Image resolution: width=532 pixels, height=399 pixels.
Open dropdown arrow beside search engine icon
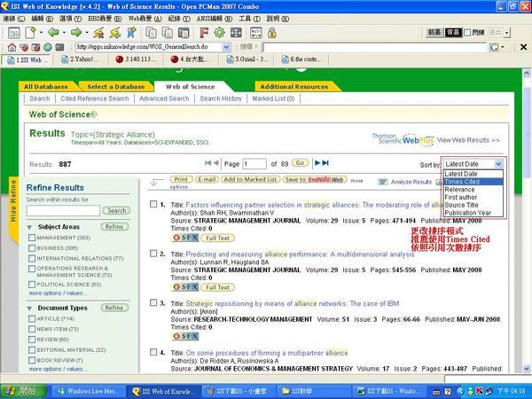tap(503, 47)
